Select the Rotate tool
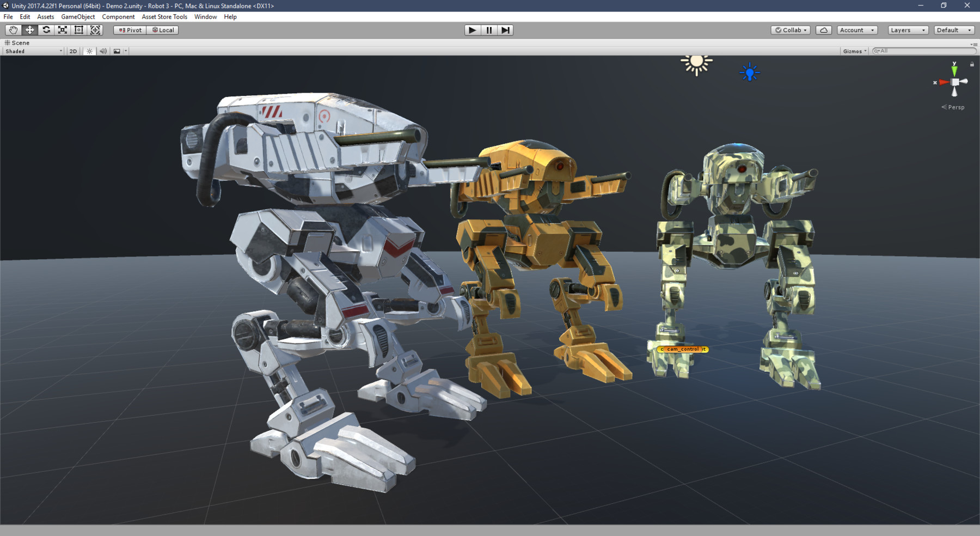Image resolution: width=980 pixels, height=536 pixels. (46, 30)
